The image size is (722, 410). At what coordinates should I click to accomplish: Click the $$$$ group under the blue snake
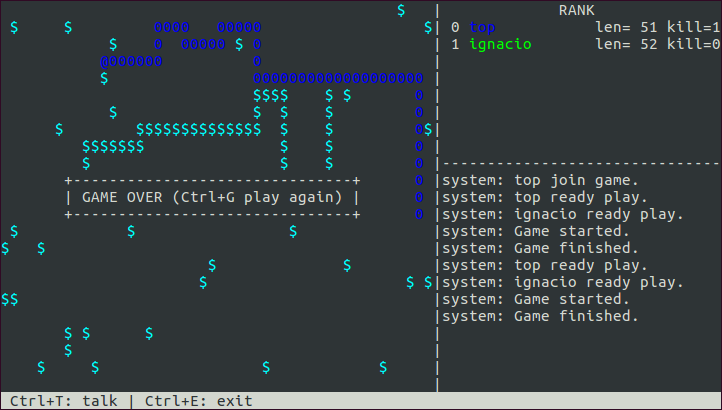270,95
